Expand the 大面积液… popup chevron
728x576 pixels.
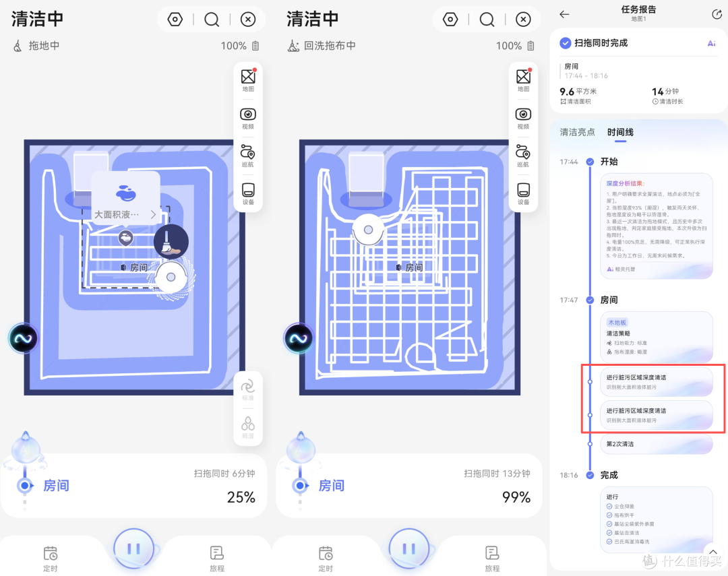tap(153, 214)
